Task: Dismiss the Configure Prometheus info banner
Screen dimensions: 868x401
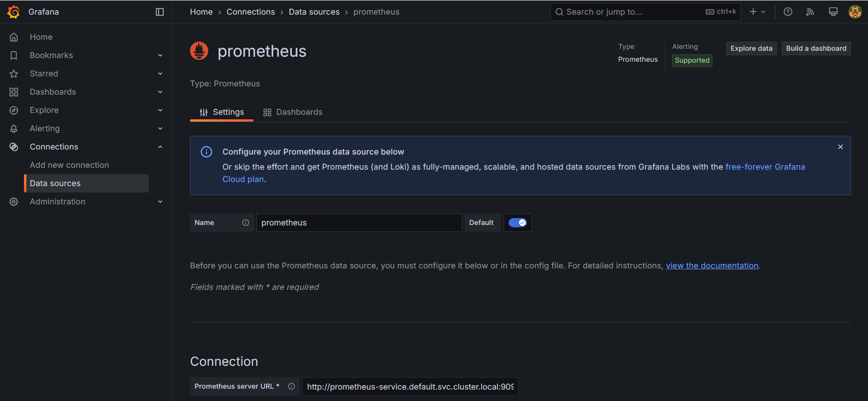Action: pos(841,147)
